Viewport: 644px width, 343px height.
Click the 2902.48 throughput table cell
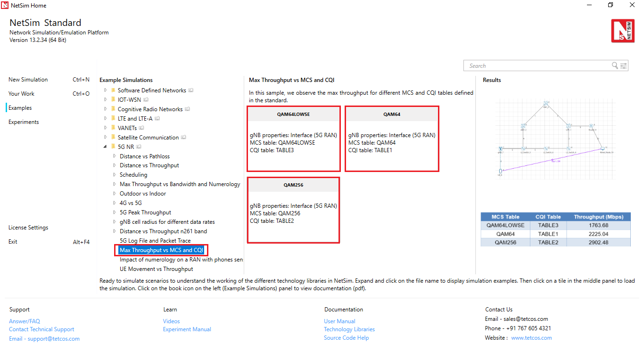click(598, 242)
